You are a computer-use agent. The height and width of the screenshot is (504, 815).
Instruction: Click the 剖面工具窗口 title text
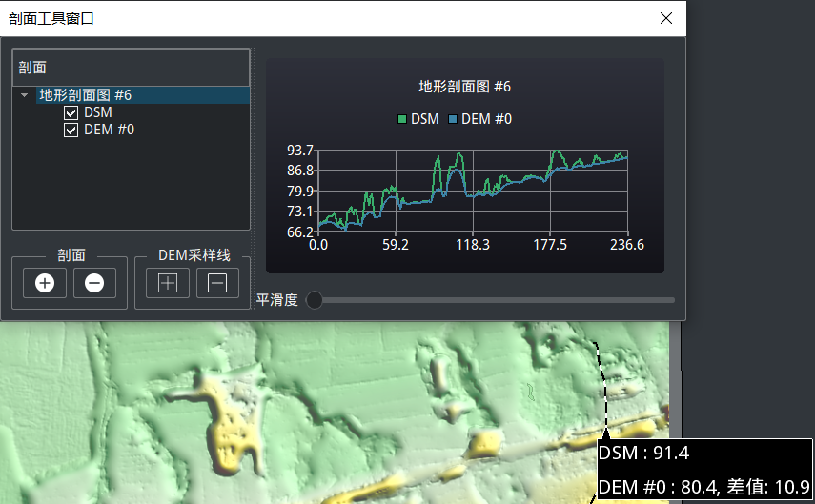(51, 19)
